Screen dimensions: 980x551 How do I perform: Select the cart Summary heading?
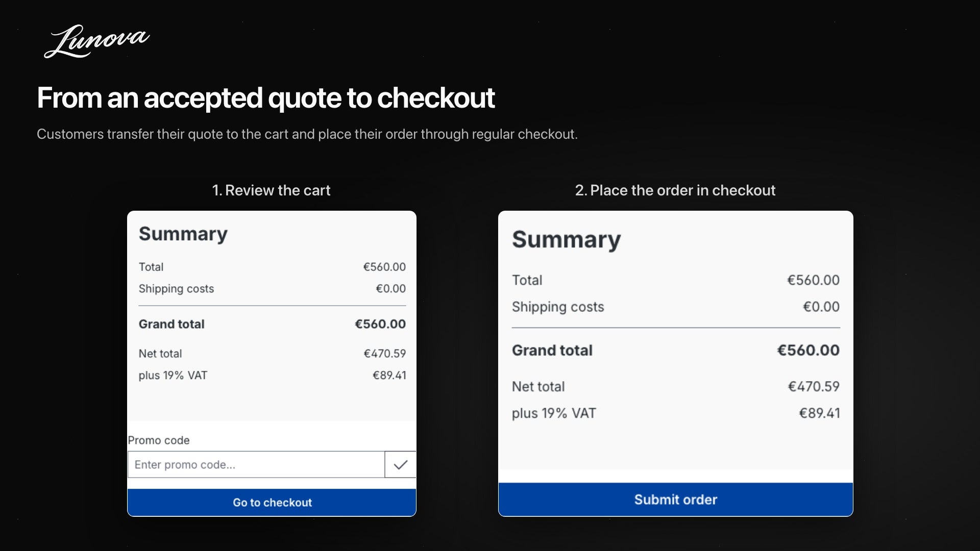click(183, 234)
